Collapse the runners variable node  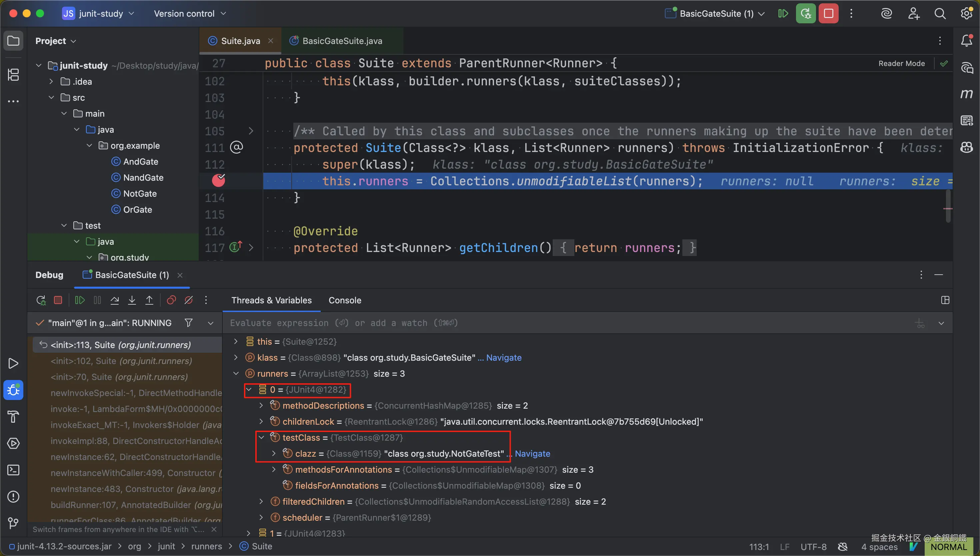click(236, 373)
